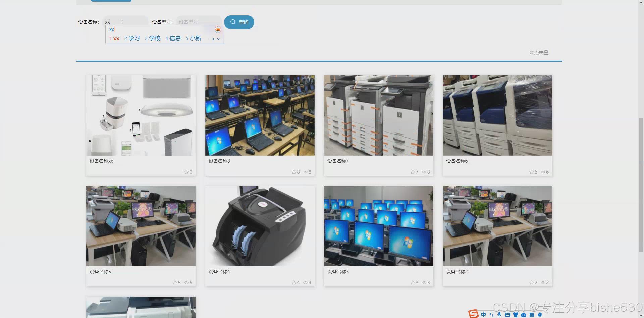This screenshot has height=318, width=644.
Task: Click the star icon on 设备名称6 card
Action: point(531,172)
